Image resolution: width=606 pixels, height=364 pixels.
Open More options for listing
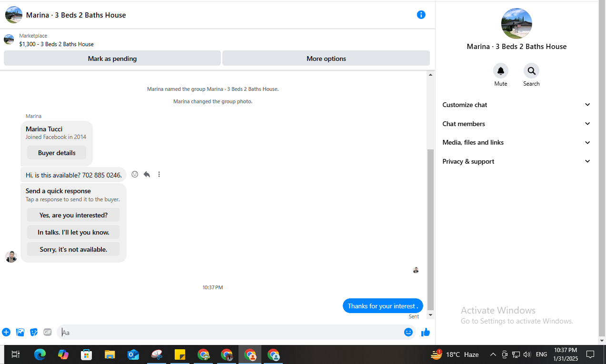pyautogui.click(x=326, y=59)
